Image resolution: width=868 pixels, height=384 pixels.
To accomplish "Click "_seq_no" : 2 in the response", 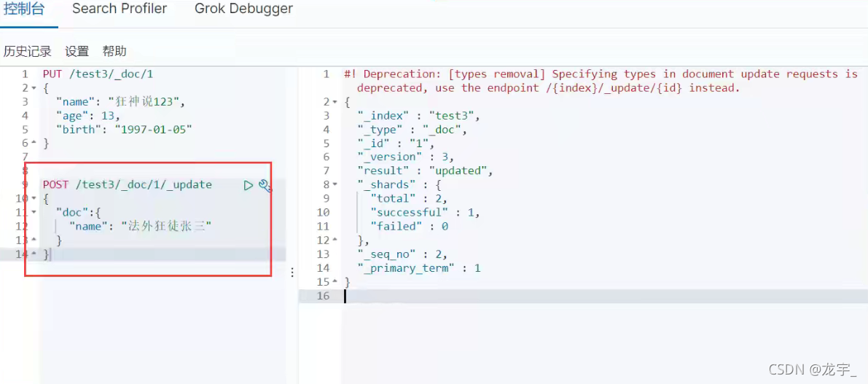I will 402,254.
